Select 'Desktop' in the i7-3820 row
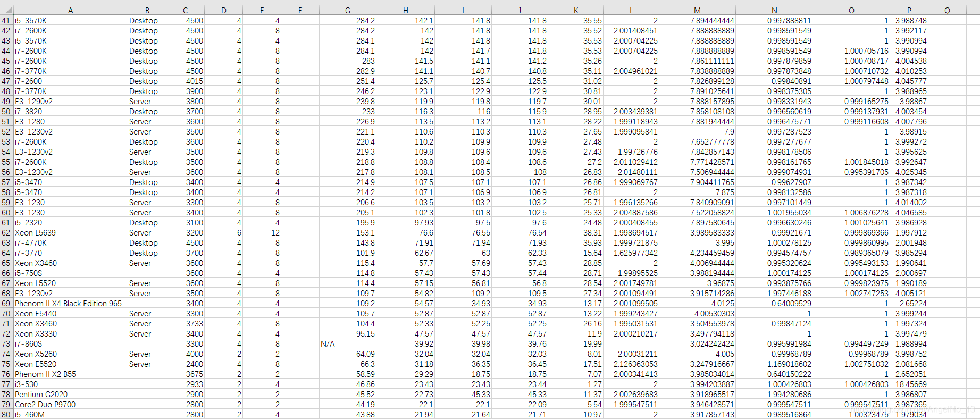 click(x=147, y=112)
